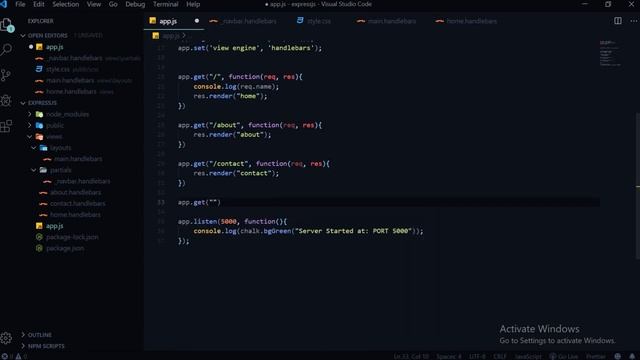The height and width of the screenshot is (360, 640).
Task: Open the Search view icon
Action: click(6, 50)
